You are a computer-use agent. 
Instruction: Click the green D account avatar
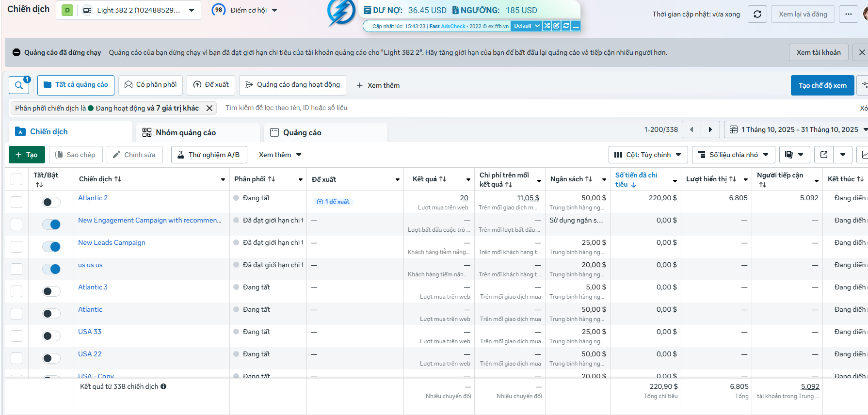tap(67, 10)
